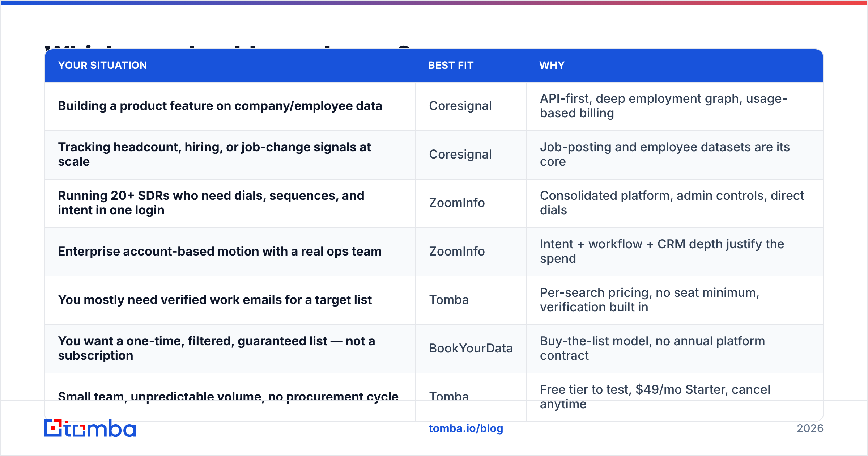Click 'Tracking headcount, hiring' situation text
This screenshot has height=456, width=868.
point(214,154)
